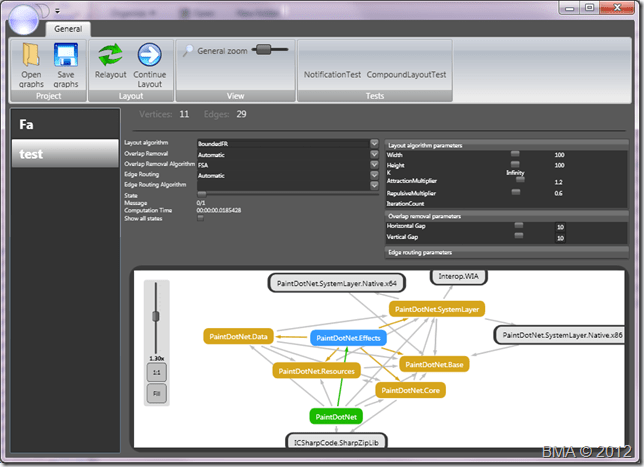Click the Width parameter slider thumb
644x467 pixels.
[x=515, y=154]
